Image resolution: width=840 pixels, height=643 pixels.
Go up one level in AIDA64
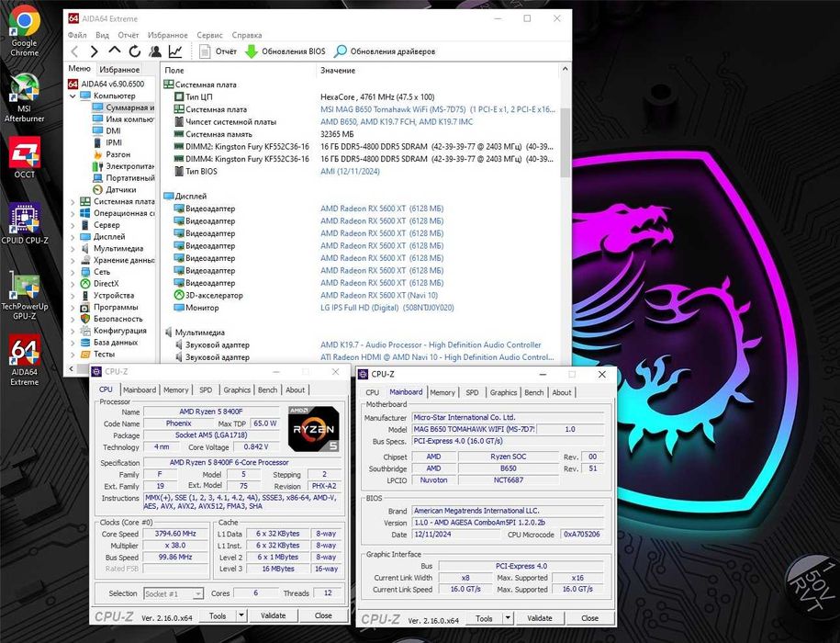114,51
